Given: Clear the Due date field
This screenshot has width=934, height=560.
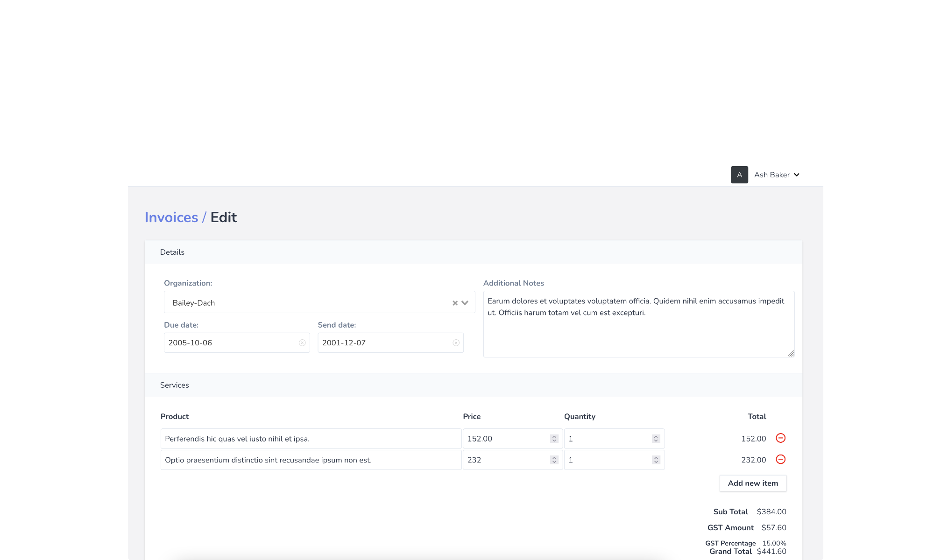Looking at the screenshot, I should pyautogui.click(x=302, y=343).
